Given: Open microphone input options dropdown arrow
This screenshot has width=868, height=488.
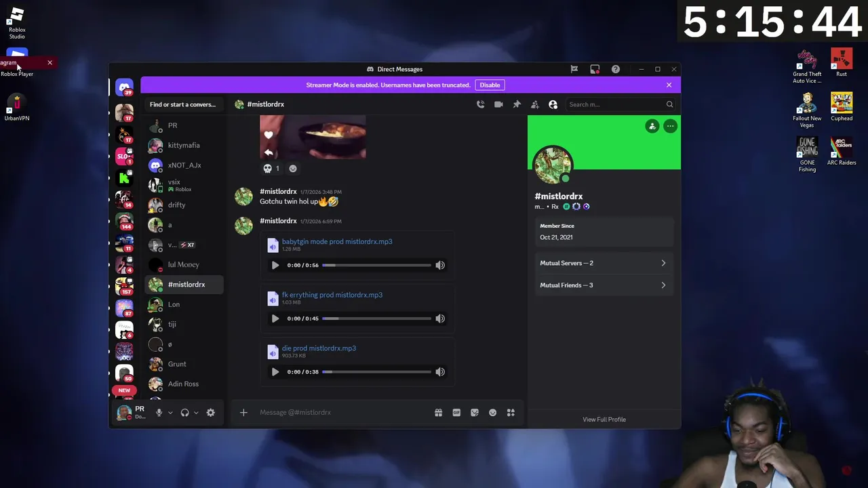Looking at the screenshot, I should pyautogui.click(x=170, y=412).
